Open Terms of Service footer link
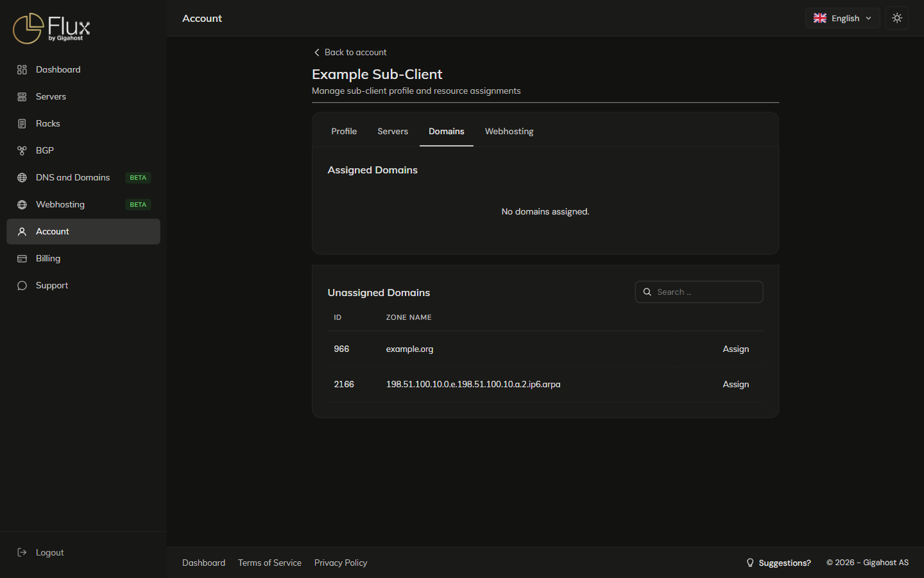The image size is (924, 578). point(269,563)
